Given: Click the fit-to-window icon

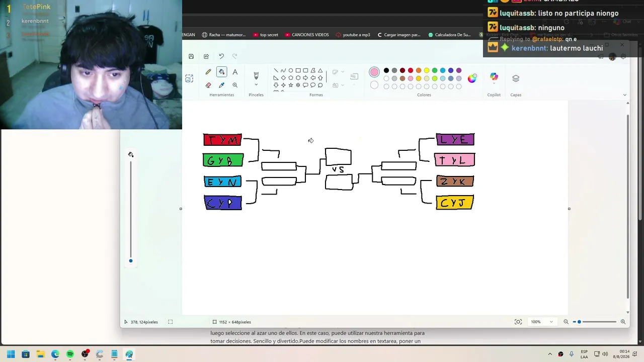Looking at the screenshot, I should point(518,322).
